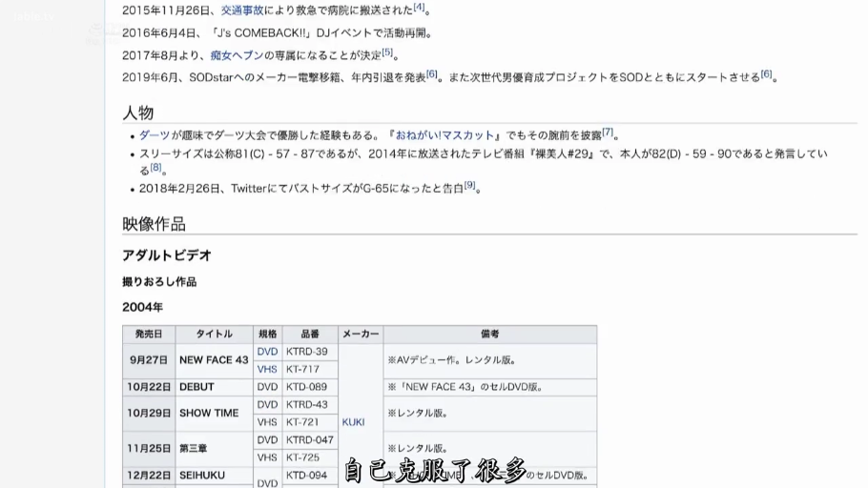Open footnote [9] after と告白

(x=469, y=186)
